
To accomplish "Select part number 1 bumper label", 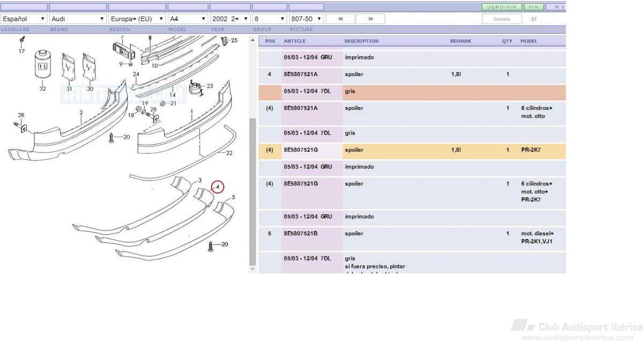I will point(192,111).
